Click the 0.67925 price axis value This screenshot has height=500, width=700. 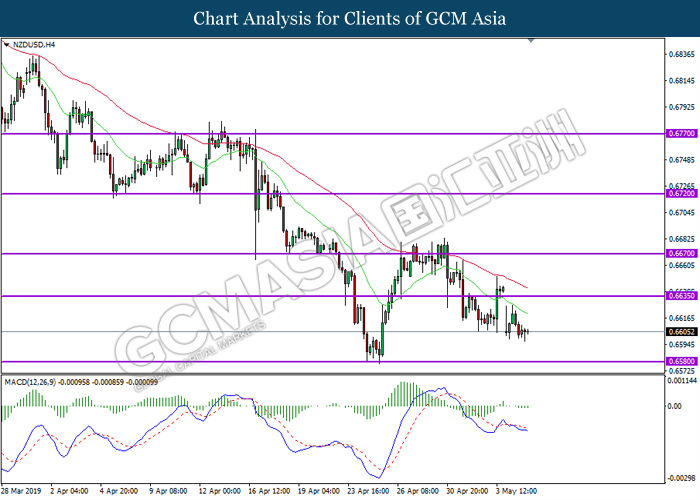(x=682, y=107)
